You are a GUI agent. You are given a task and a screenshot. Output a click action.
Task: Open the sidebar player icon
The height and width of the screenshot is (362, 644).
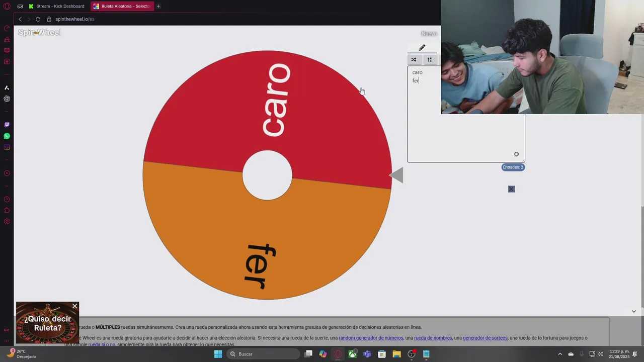point(7,173)
